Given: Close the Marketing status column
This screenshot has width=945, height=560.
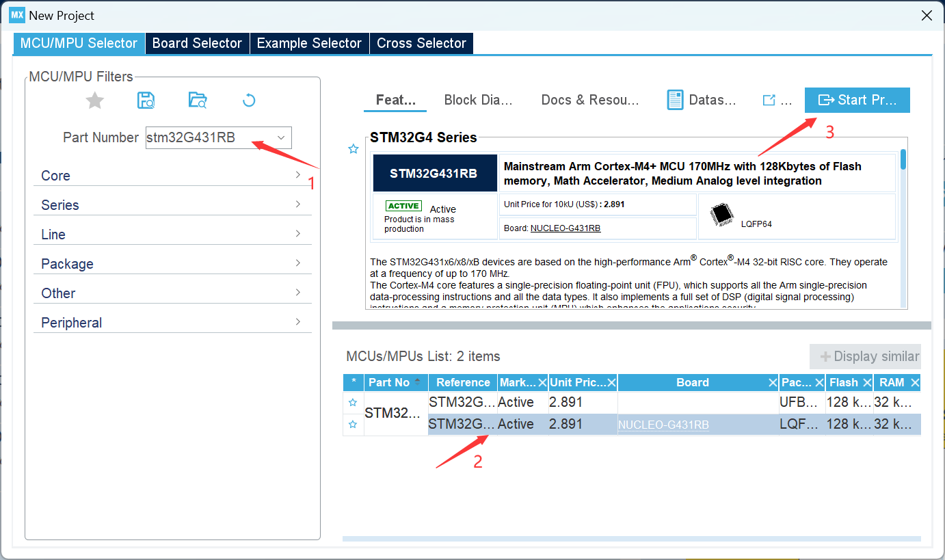Looking at the screenshot, I should pyautogui.click(x=542, y=383).
